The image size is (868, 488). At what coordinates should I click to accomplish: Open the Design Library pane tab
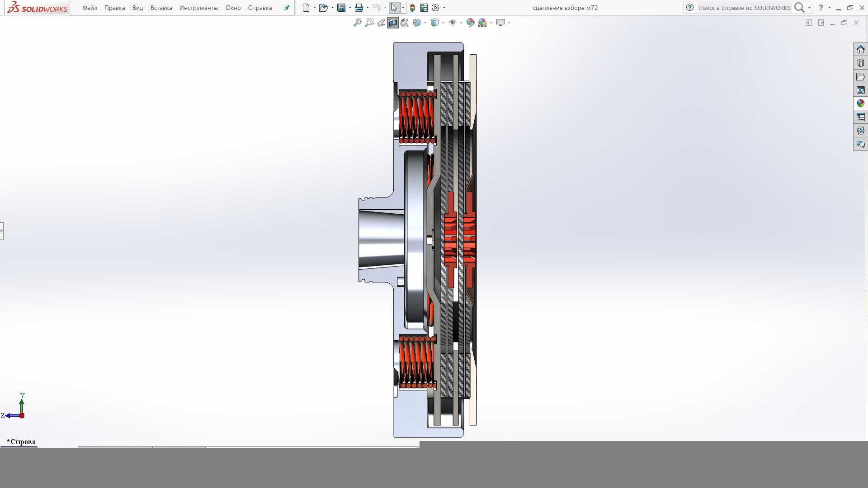860,63
